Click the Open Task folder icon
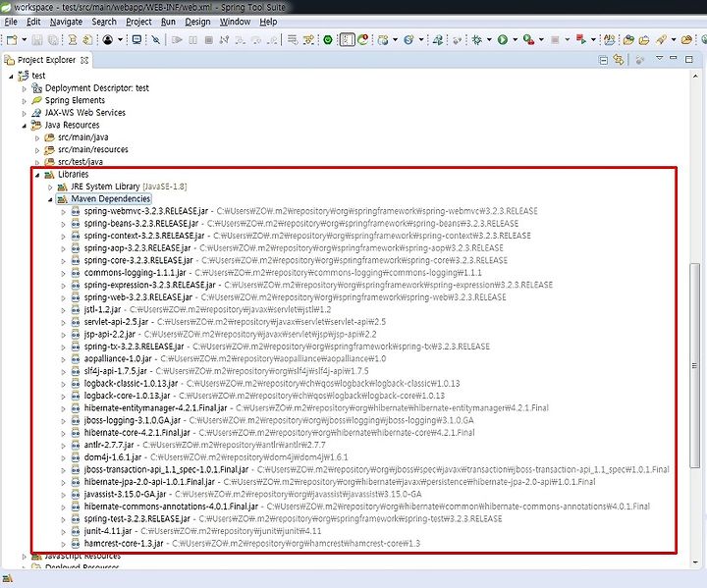The image size is (707, 588). coord(644,40)
